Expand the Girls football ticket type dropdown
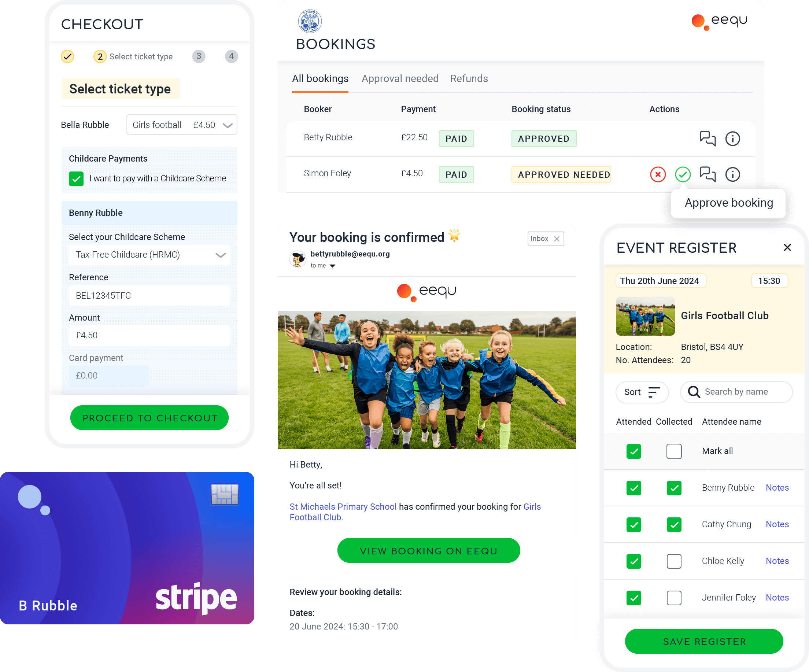This screenshot has height=672, width=809. [229, 125]
